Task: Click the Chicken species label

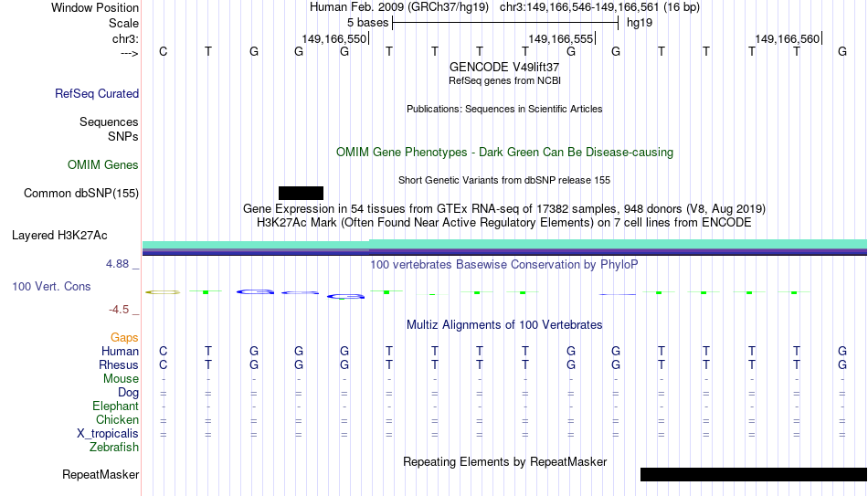Action: [117, 420]
